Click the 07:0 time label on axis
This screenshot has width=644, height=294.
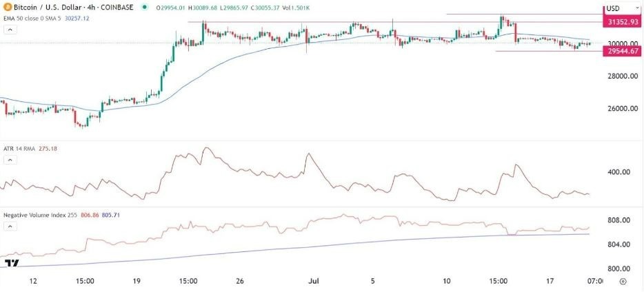tap(595, 282)
